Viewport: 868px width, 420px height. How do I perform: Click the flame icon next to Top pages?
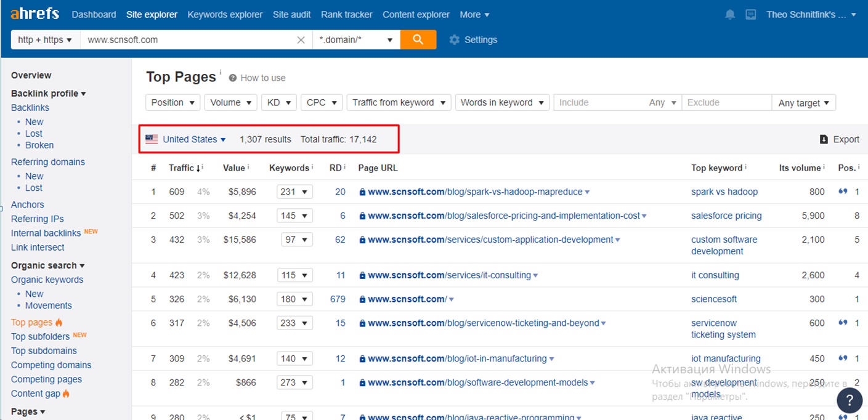(59, 322)
